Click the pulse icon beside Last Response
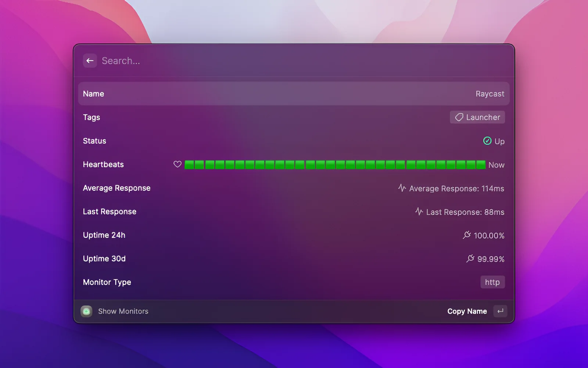The width and height of the screenshot is (588, 368). 419,212
